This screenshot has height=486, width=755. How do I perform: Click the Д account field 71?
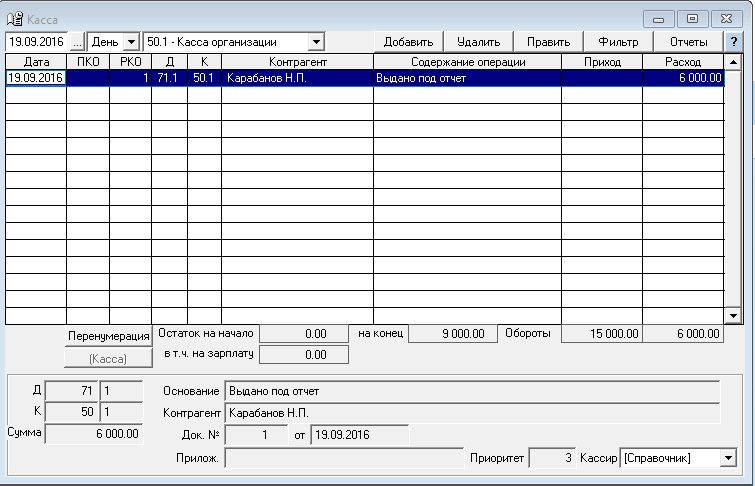[72, 391]
